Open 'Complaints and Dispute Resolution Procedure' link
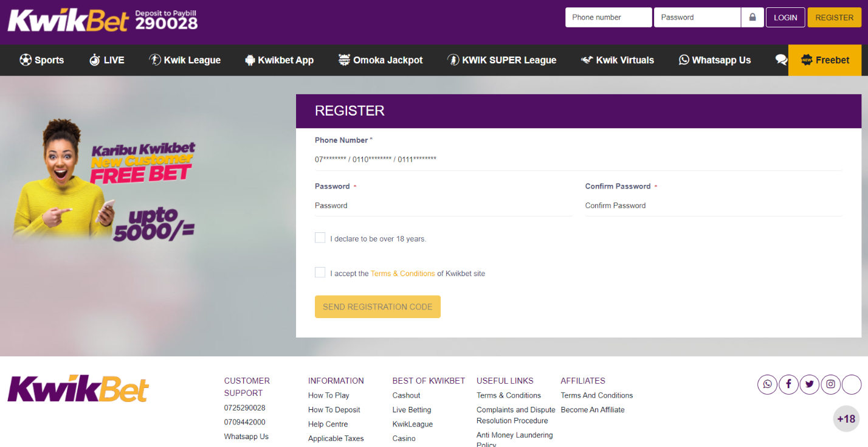The width and height of the screenshot is (868, 447). coord(516,415)
